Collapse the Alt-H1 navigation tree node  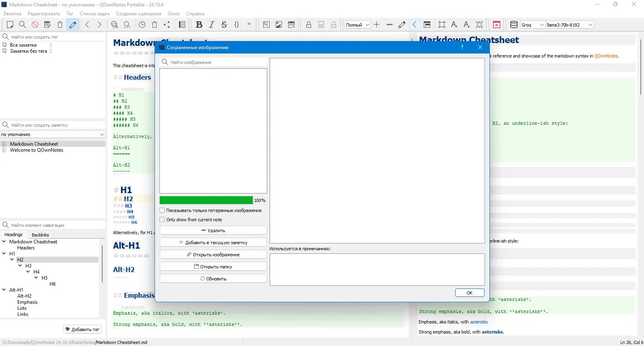coord(4,290)
